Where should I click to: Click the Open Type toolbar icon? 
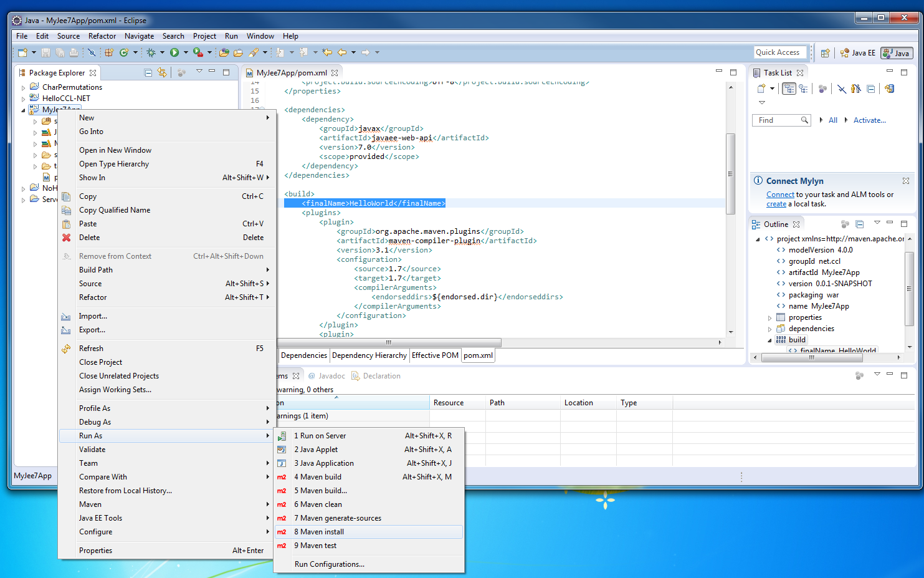click(x=224, y=53)
